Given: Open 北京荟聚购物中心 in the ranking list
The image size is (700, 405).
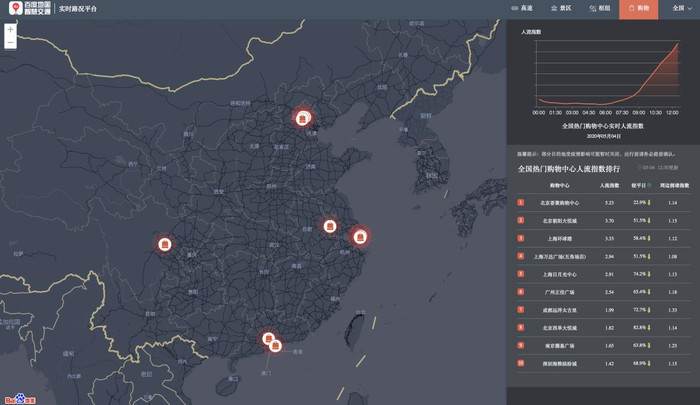Looking at the screenshot, I should point(560,203).
